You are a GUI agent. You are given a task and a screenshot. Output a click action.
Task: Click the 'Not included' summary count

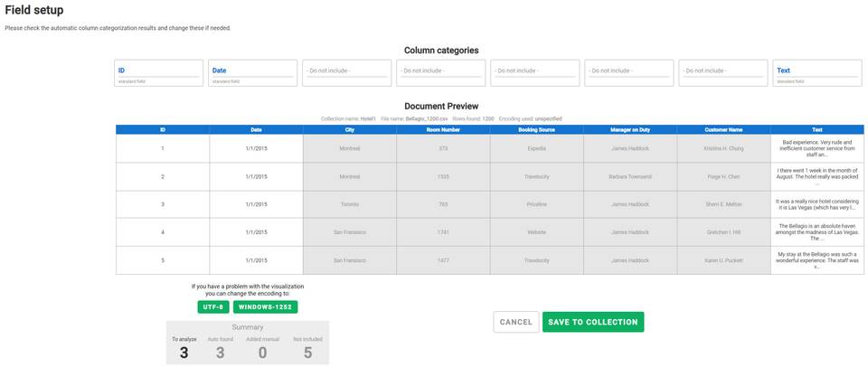pyautogui.click(x=307, y=353)
